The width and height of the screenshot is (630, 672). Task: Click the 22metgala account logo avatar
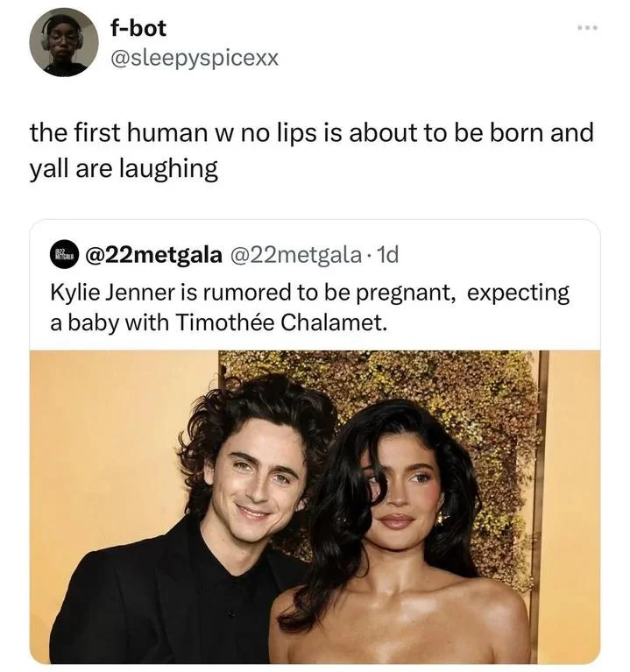click(64, 256)
